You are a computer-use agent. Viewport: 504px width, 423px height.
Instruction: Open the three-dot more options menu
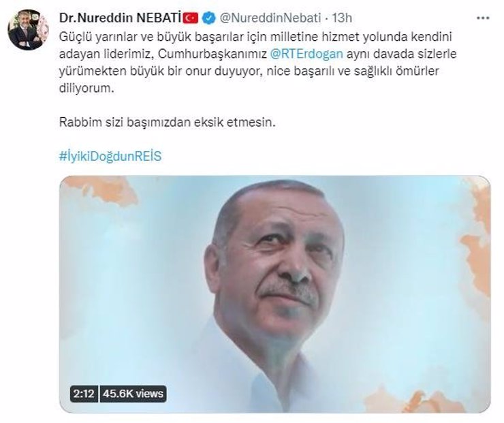[482, 18]
